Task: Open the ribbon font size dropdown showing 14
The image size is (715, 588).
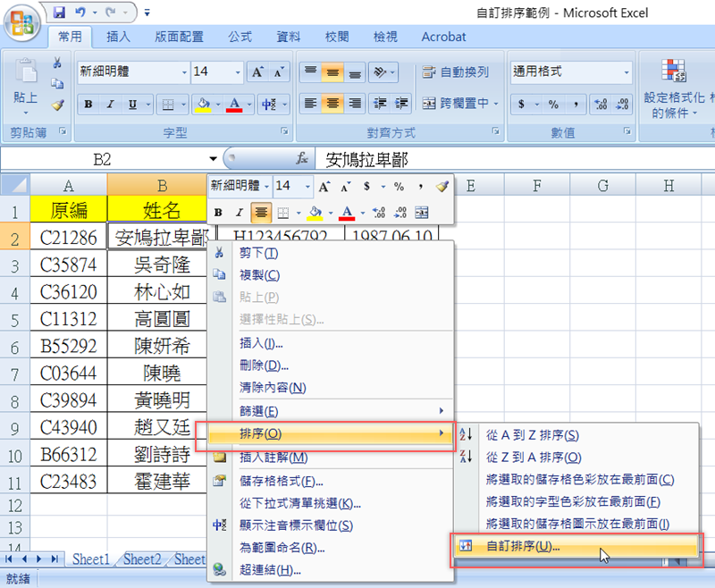Action: click(x=238, y=72)
